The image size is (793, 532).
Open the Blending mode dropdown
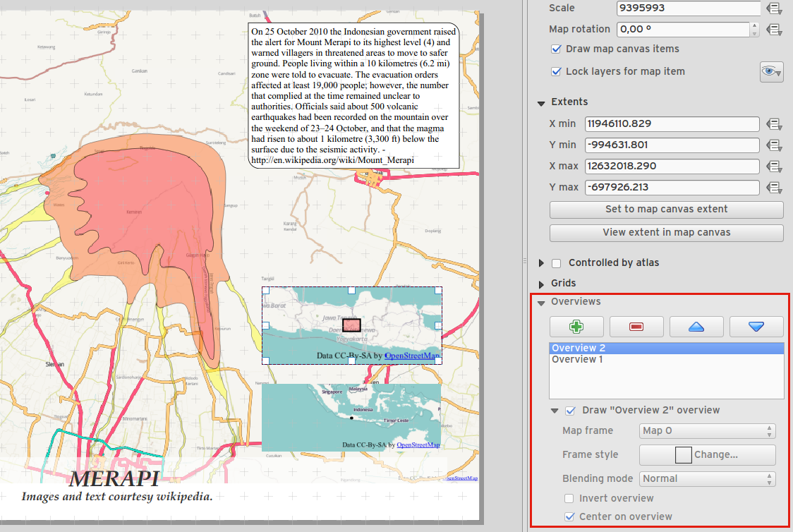coord(707,478)
